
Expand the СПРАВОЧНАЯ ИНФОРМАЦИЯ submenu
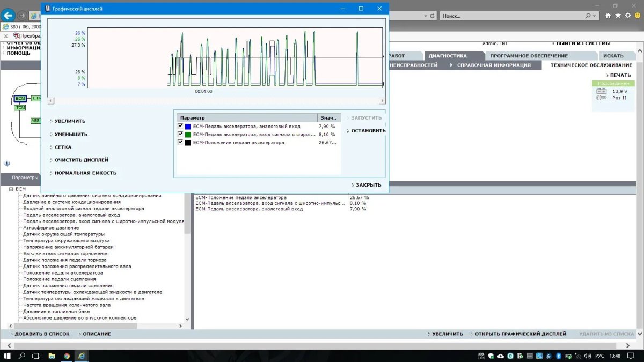[493, 65]
